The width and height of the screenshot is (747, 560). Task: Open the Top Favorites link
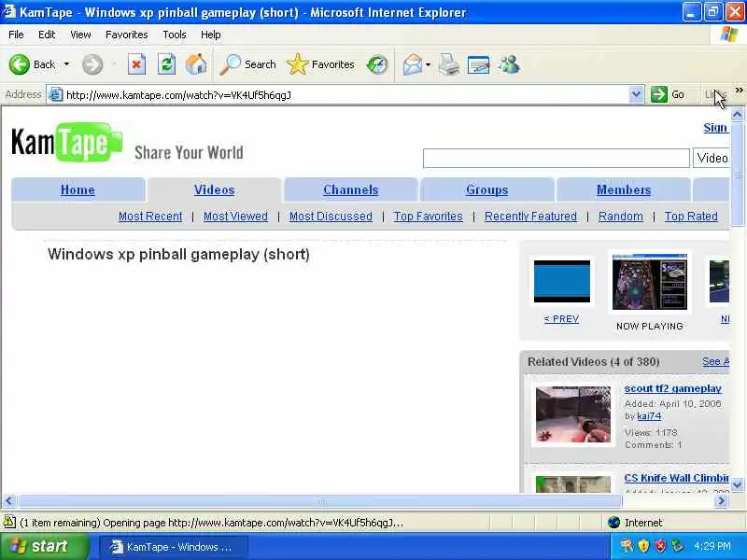428,217
